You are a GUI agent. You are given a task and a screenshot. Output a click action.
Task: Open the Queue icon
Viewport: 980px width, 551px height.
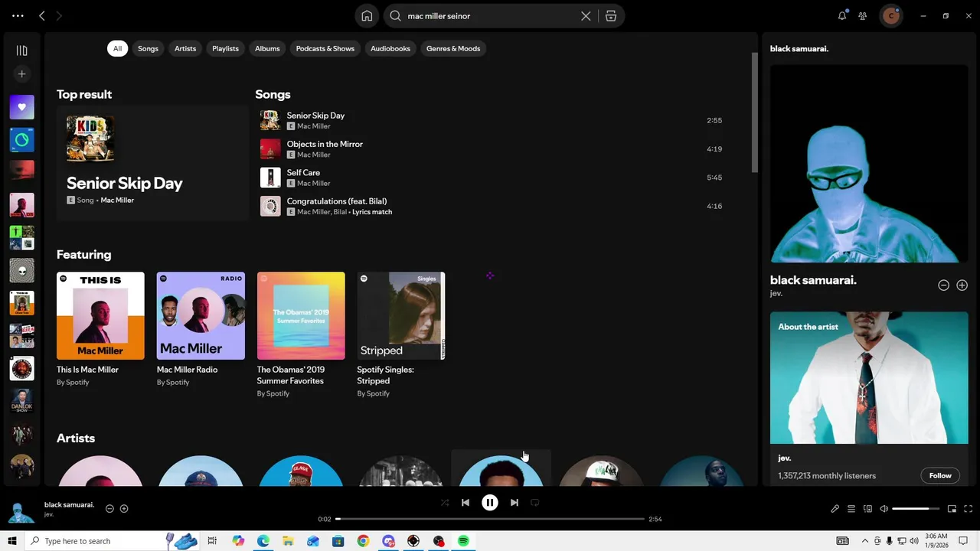[x=851, y=509]
